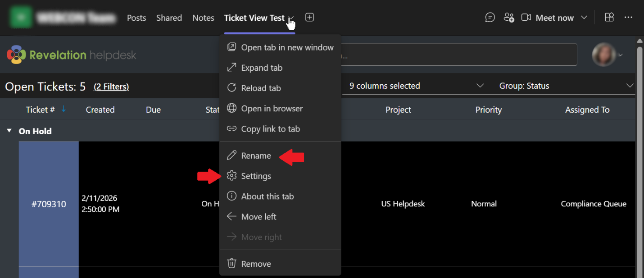The height and width of the screenshot is (278, 644).
Task: Open the apps grid icon
Action: [x=609, y=18]
